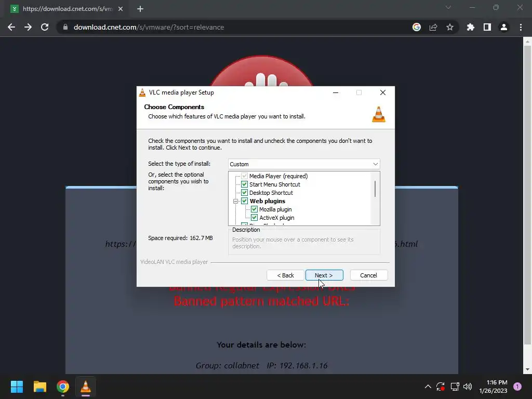This screenshot has width=532, height=399.
Task: Select the Desktop Shortcut label
Action: (x=271, y=193)
